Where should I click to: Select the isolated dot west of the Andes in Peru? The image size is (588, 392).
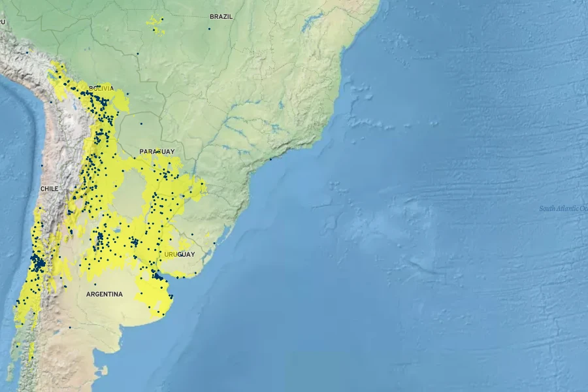27,52
